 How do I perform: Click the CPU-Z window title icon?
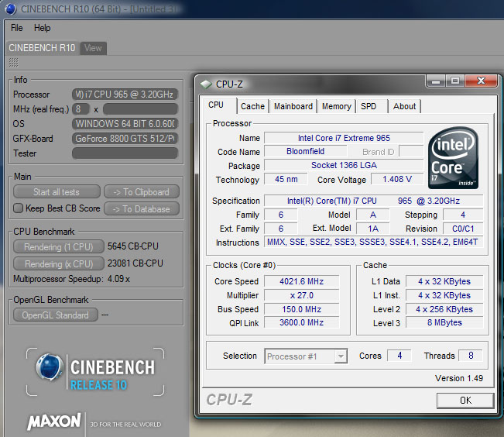coord(206,84)
